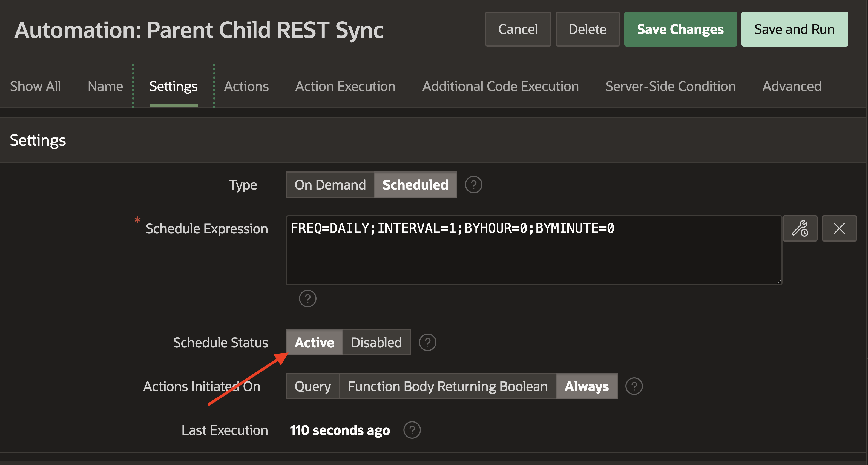Open the schedule expression builder wrench icon
The height and width of the screenshot is (465, 868).
pos(800,228)
